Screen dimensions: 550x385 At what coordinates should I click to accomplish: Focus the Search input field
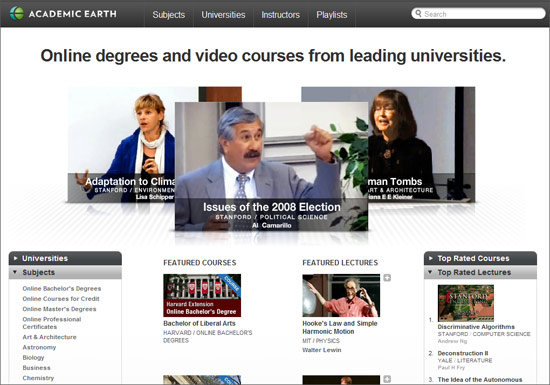point(478,14)
